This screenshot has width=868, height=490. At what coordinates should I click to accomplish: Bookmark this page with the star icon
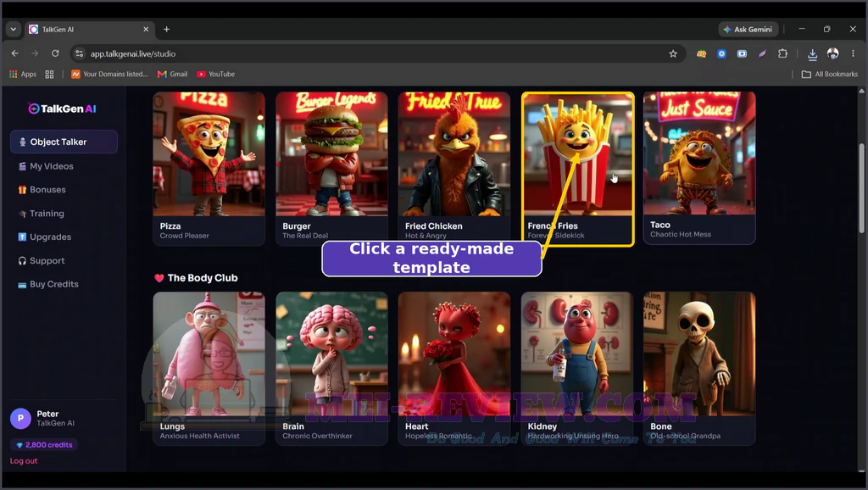[673, 53]
